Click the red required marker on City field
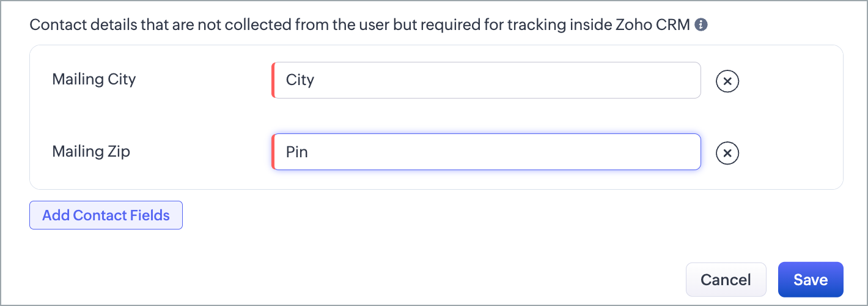This screenshot has width=868, height=306. 273,80
